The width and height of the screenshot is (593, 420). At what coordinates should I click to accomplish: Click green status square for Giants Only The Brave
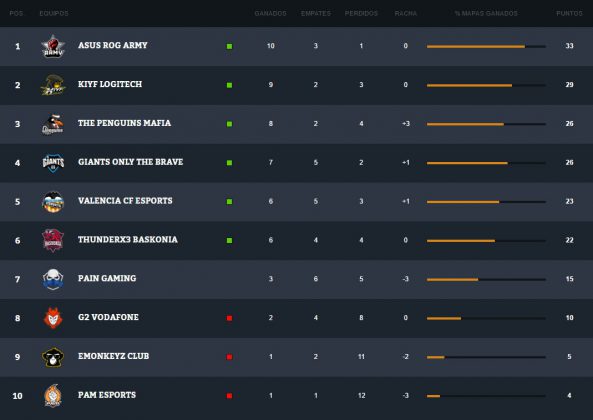pyautogui.click(x=229, y=163)
